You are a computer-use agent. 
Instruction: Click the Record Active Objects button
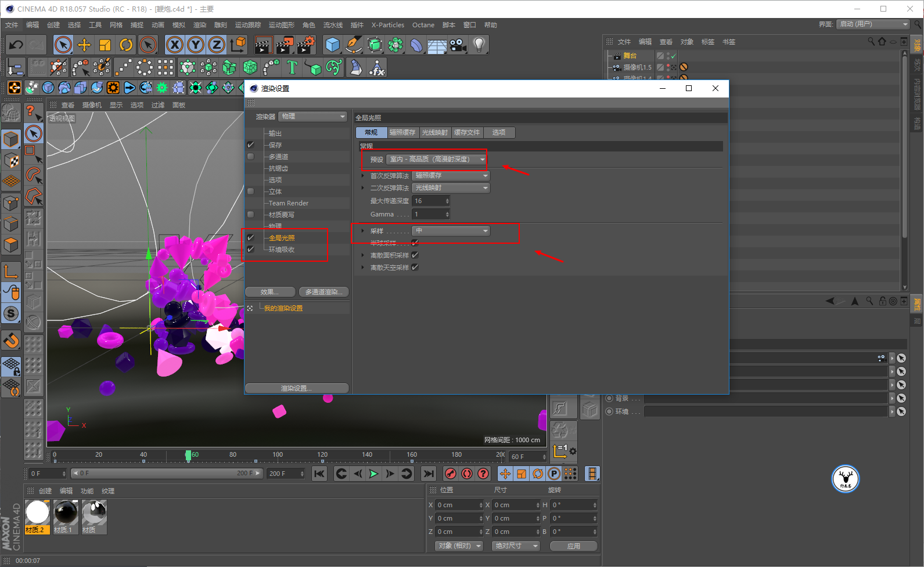click(x=450, y=474)
